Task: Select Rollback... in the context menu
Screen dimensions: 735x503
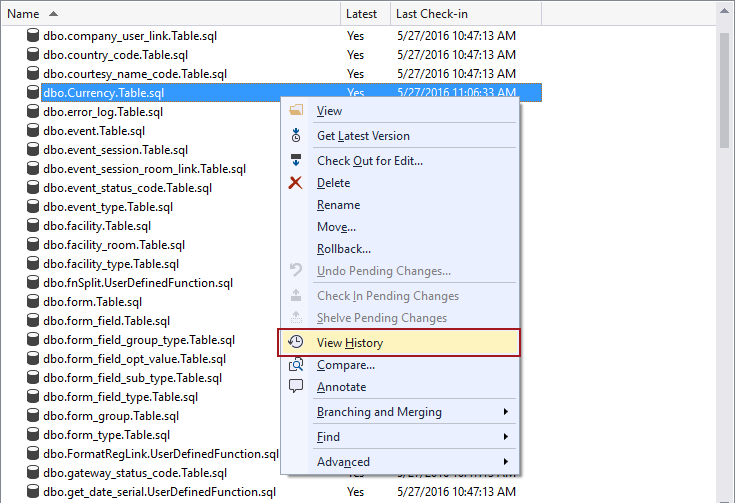Action: click(344, 249)
